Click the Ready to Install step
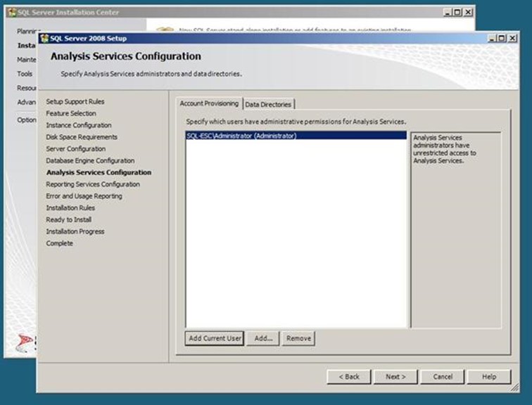Viewport: 532px width, 405px height. 68,220
